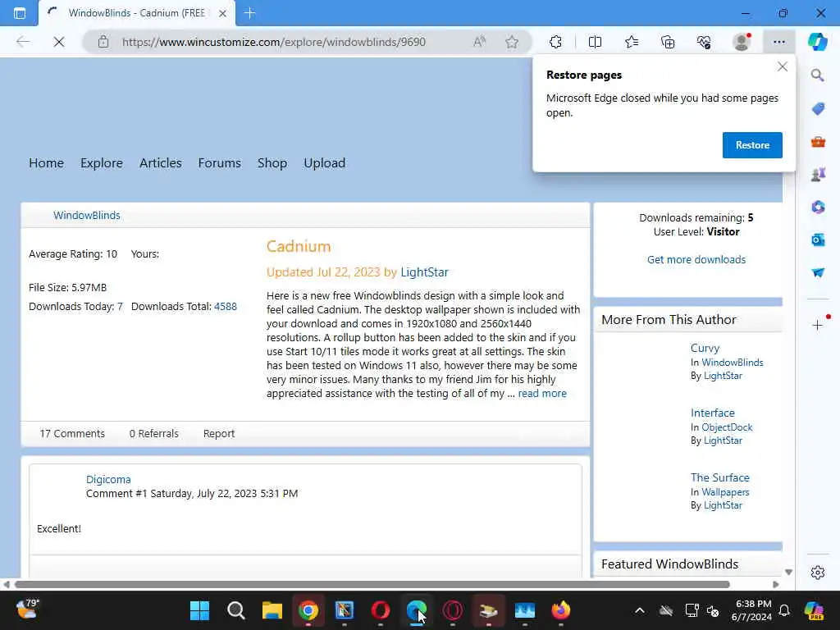The image size is (840, 630).
Task: Open the sidebar Search tool
Action: point(818,75)
